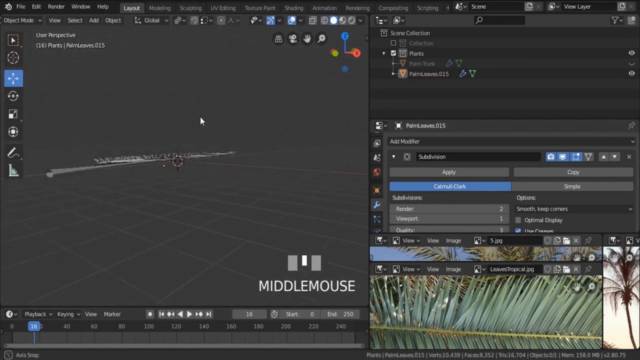Collapse the Subdivision modifier panel
Screen dimensions: 640x360
(393, 157)
